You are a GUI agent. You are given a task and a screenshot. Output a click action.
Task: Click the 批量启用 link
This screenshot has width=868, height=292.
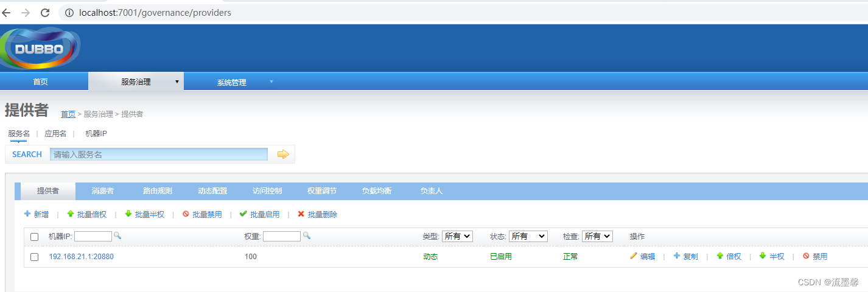tap(265, 215)
